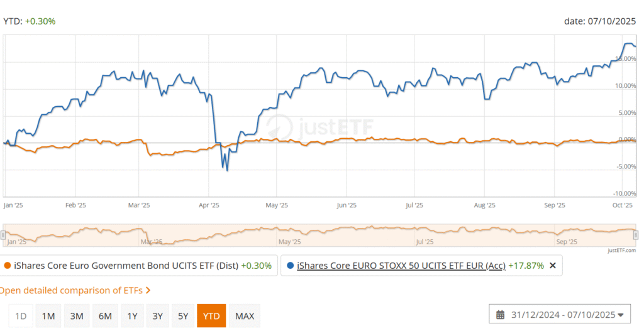Click chevron arrow beside detailed comparison link

[x=148, y=291]
